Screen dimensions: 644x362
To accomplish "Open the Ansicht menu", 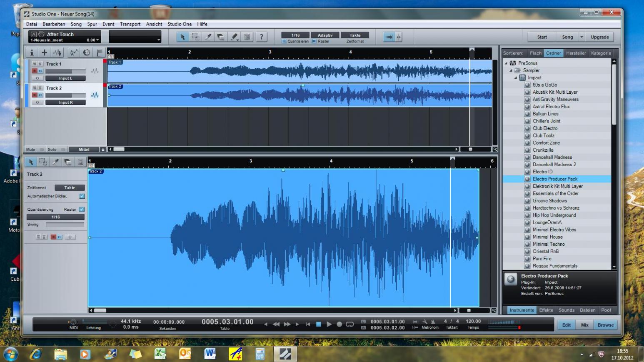I will click(154, 24).
